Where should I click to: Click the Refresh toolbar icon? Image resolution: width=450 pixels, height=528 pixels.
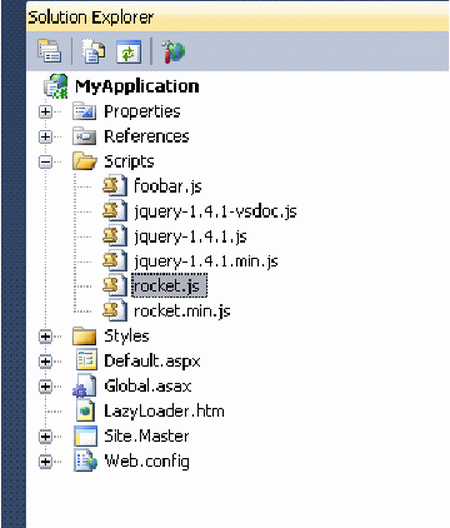(129, 51)
